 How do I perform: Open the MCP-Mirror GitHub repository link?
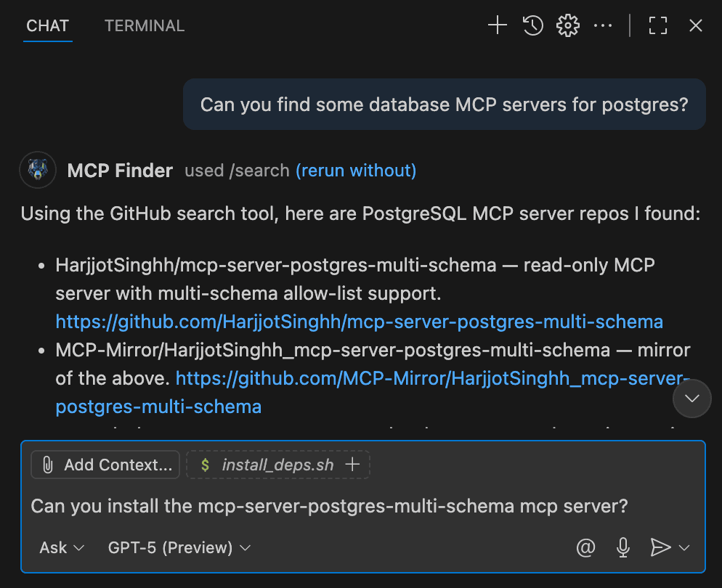(x=373, y=393)
